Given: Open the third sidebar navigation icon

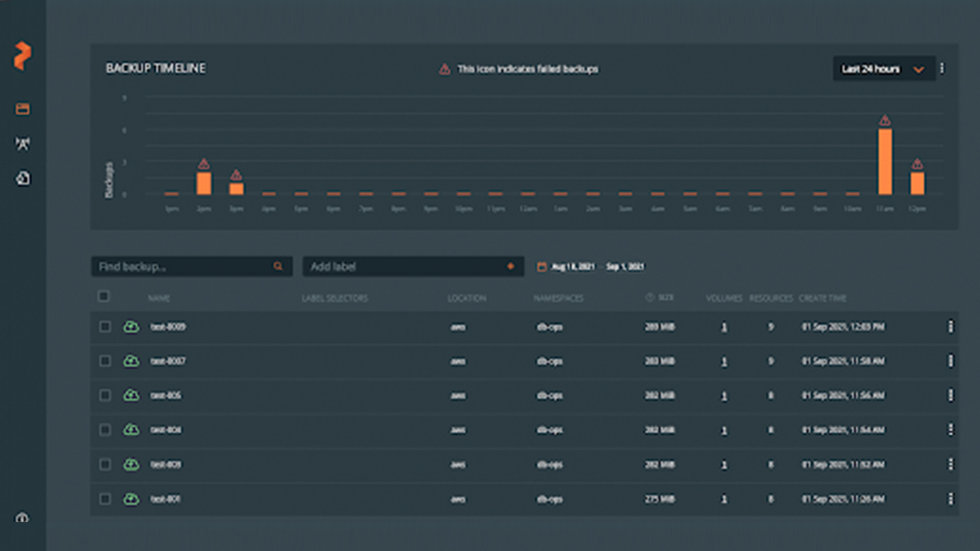Looking at the screenshot, I should click(x=23, y=178).
